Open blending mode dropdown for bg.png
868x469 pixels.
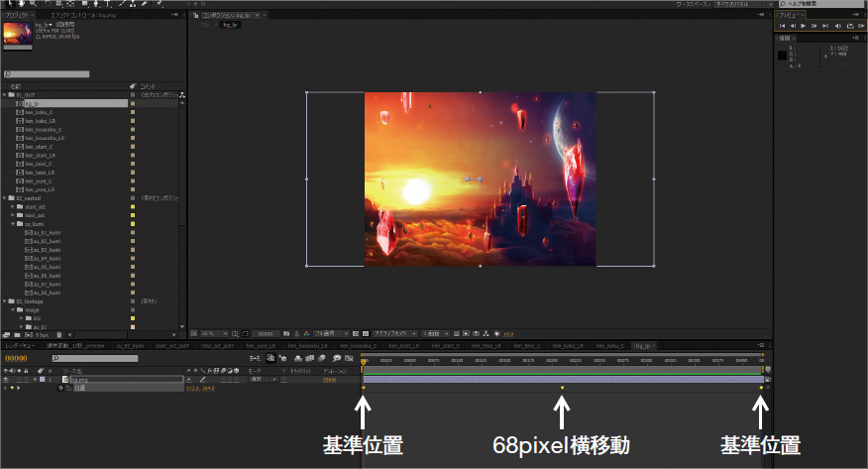[x=263, y=380]
